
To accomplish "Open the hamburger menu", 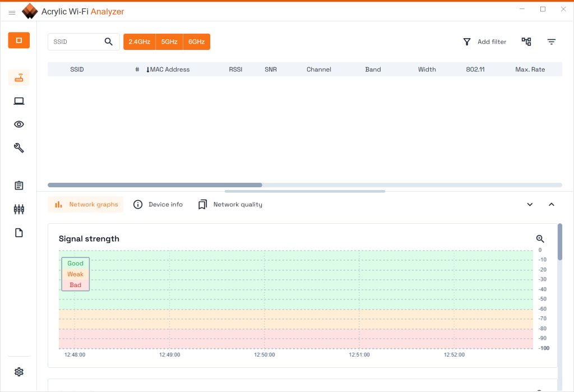I will 12,12.
